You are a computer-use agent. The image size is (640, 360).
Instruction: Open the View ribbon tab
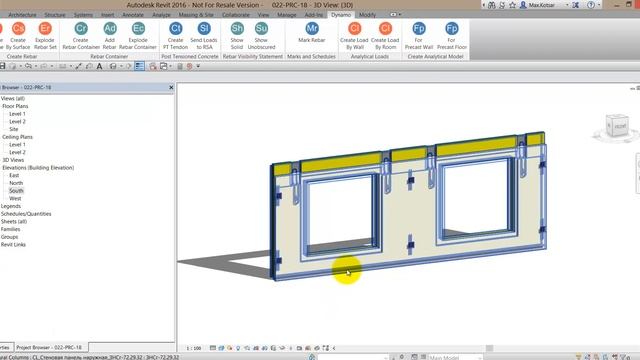click(x=263, y=15)
